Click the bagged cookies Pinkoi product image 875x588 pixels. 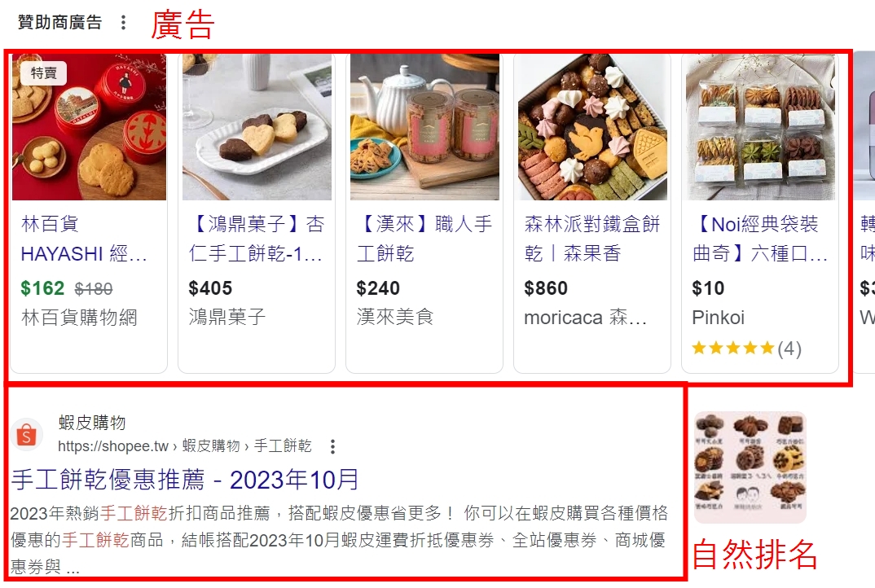pos(760,127)
